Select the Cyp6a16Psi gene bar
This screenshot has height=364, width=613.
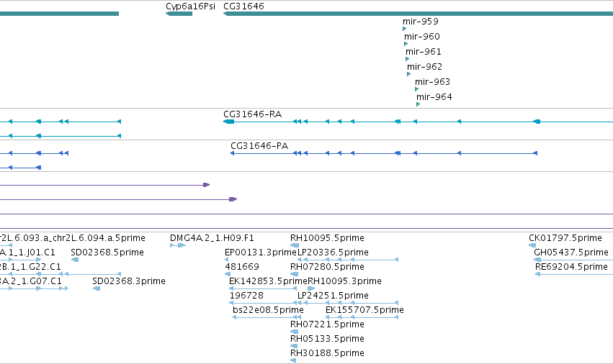(x=179, y=14)
